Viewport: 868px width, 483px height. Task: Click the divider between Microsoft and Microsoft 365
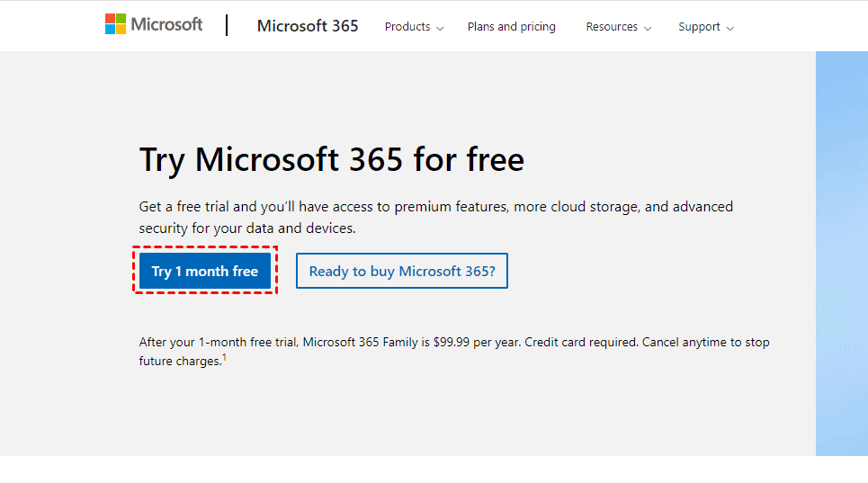(227, 25)
